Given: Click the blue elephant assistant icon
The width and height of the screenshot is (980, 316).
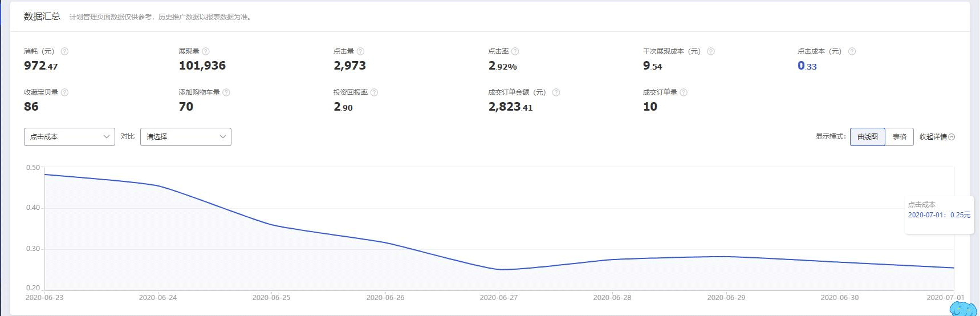Looking at the screenshot, I should coord(963,309).
